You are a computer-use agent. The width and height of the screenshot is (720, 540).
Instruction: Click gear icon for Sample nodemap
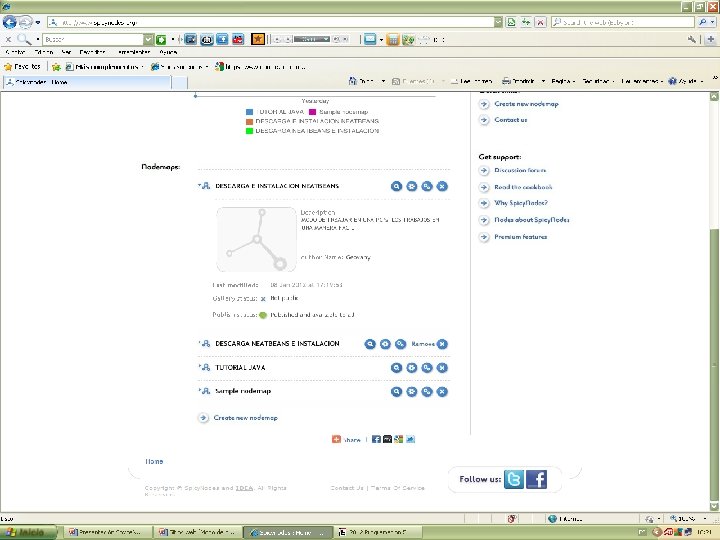click(x=411, y=392)
